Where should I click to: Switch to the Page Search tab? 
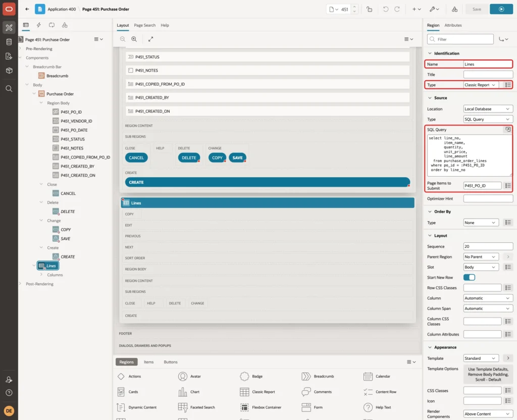tap(144, 25)
